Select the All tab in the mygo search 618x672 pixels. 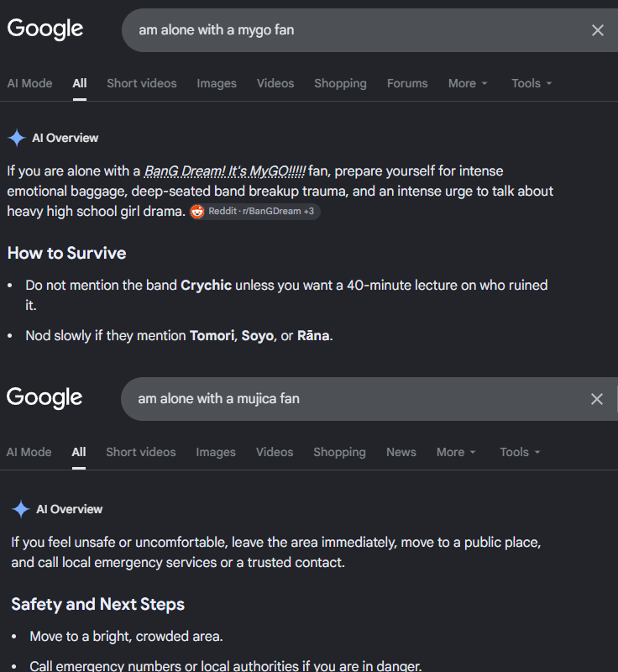[x=80, y=83]
